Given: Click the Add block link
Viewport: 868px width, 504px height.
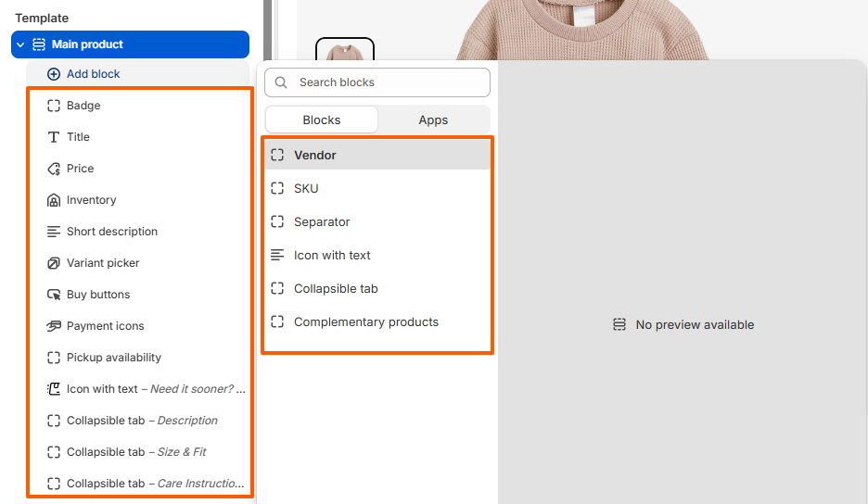Looking at the screenshot, I should pyautogui.click(x=93, y=74).
